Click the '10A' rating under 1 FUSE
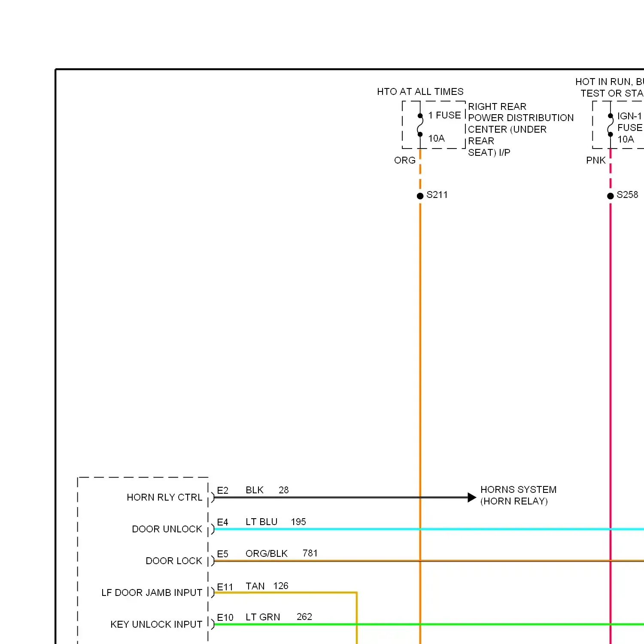 (x=436, y=138)
